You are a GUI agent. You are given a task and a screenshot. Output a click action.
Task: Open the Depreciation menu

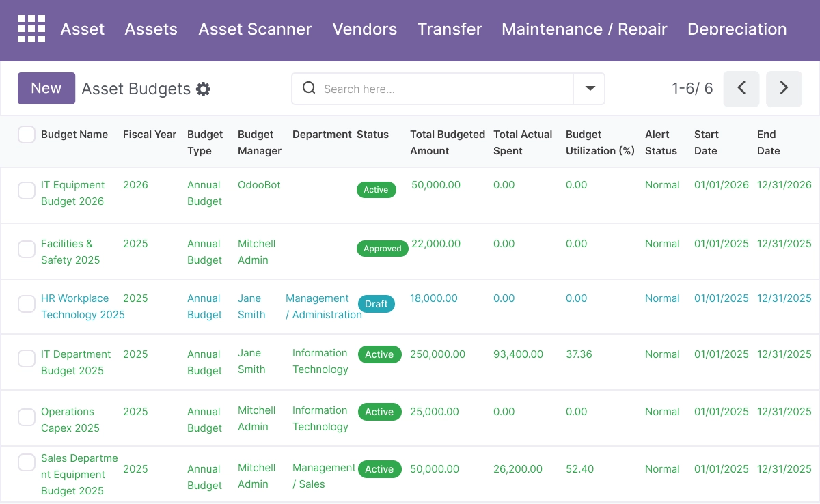(x=737, y=29)
